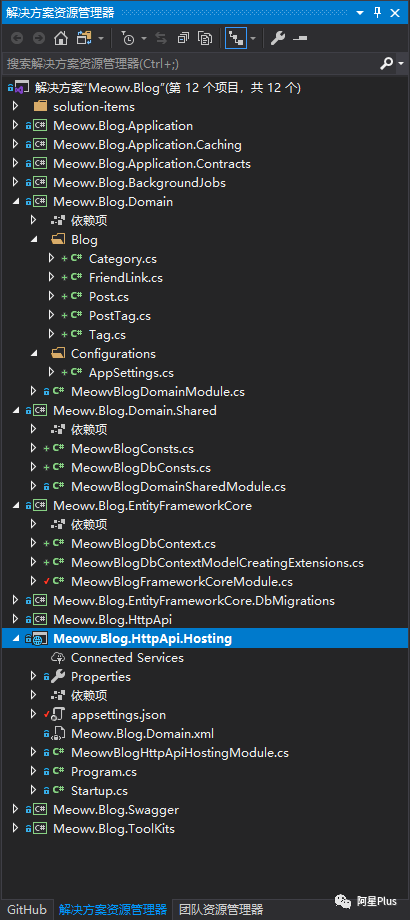The image size is (410, 920).
Task: Open the panel window position dropdown
Action: tap(358, 12)
